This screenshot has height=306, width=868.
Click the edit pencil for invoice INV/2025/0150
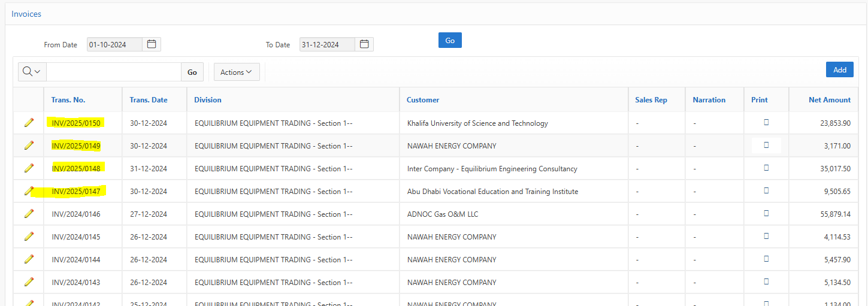[29, 123]
